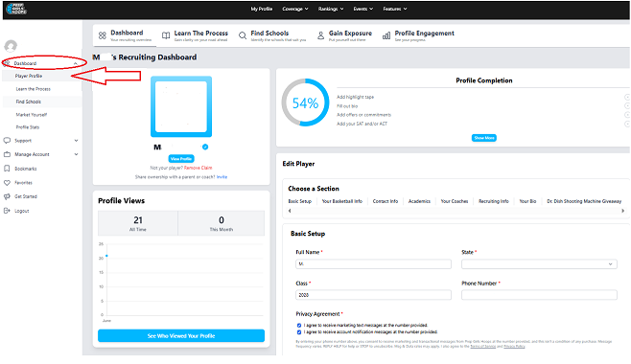631x364 pixels.
Task: Click the circle icon beside Add highlight tape
Action: coord(627,98)
